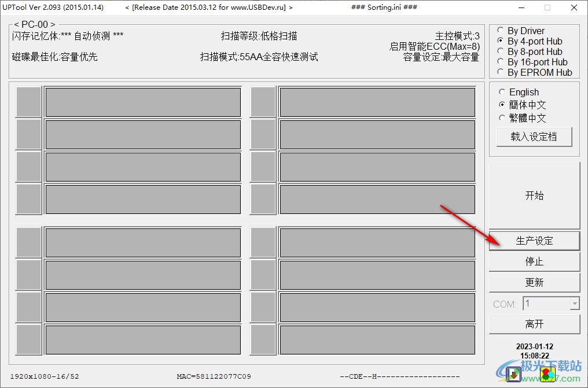This screenshot has width=588, height=388.
Task: Select the By Driver radio option
Action: 521,31
